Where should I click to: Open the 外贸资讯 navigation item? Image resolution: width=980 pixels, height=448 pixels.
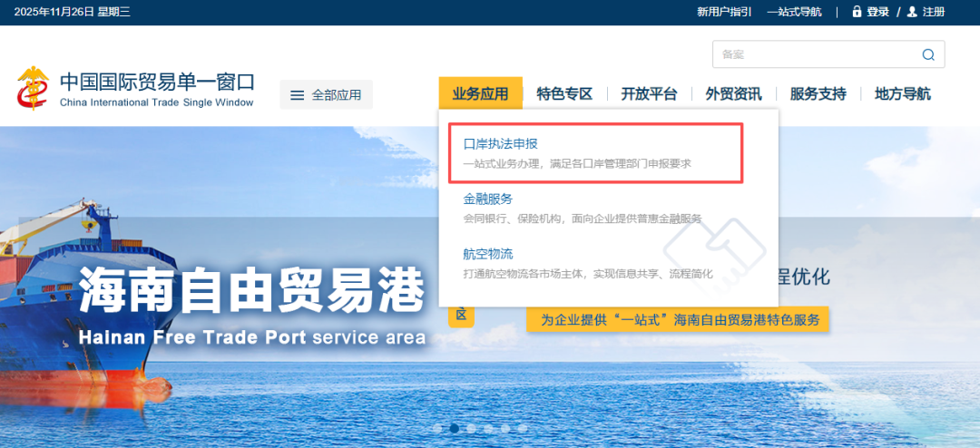733,93
